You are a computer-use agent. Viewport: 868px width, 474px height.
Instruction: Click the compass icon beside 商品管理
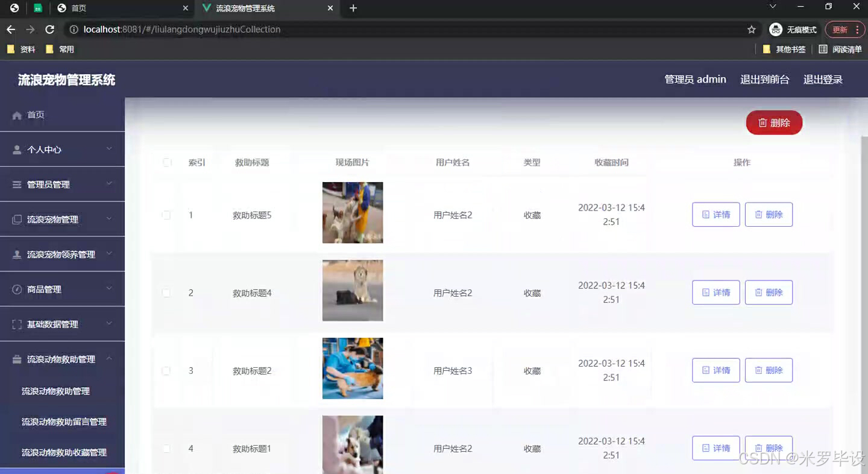[x=17, y=289]
